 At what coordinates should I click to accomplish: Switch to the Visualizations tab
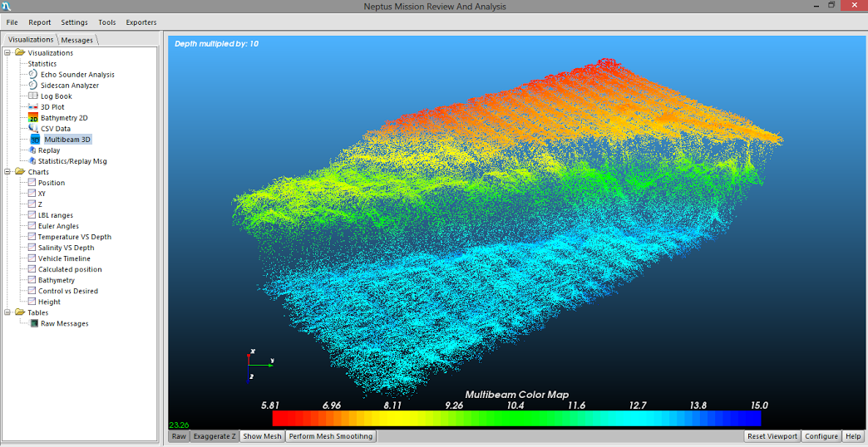(31, 39)
